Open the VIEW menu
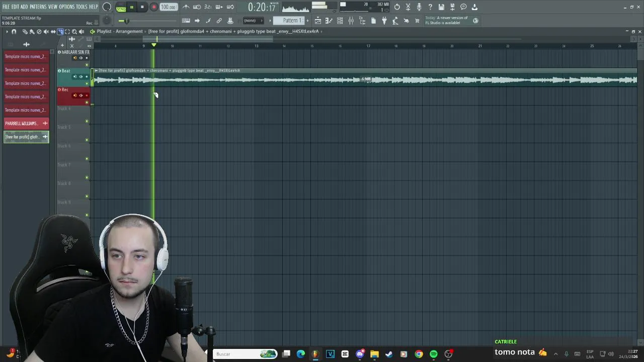Image resolution: width=644 pixels, height=362 pixels. (x=52, y=7)
